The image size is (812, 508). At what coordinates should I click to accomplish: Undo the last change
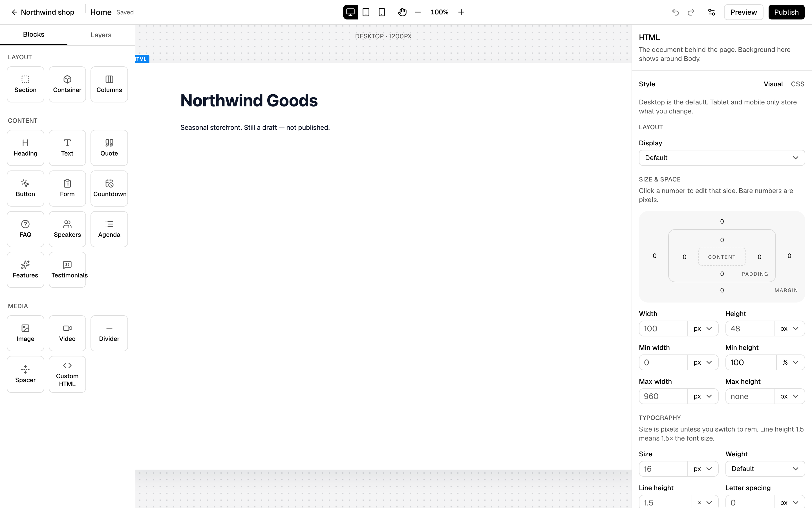[676, 12]
